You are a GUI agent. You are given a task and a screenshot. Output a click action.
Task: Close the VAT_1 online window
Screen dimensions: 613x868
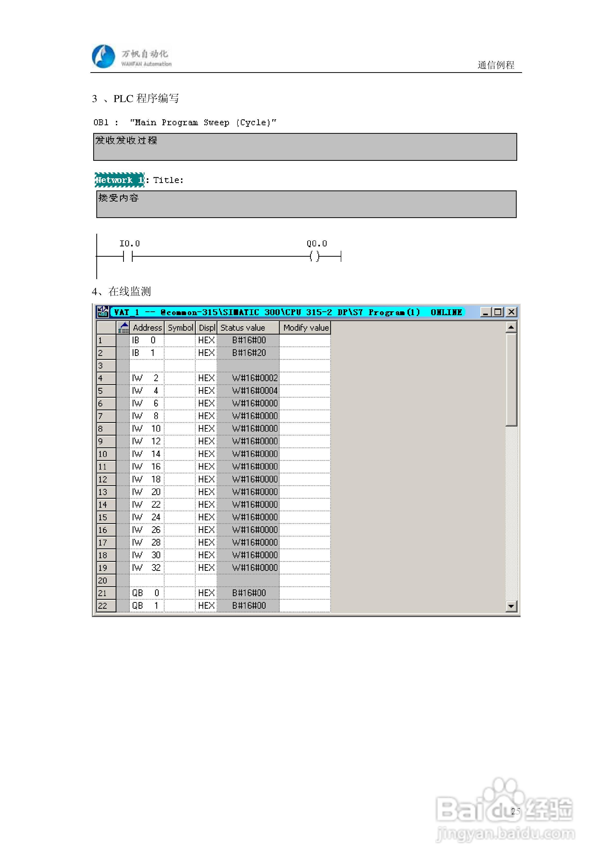pos(511,312)
